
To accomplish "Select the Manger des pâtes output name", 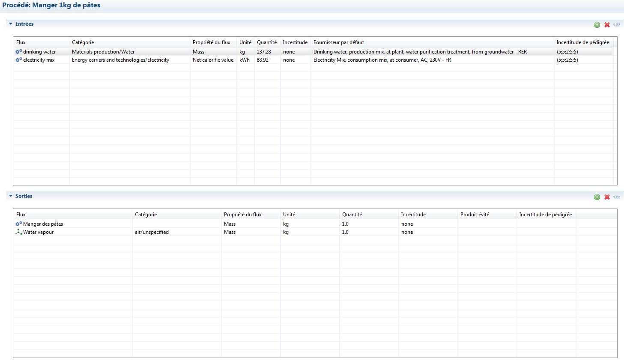I will point(43,224).
